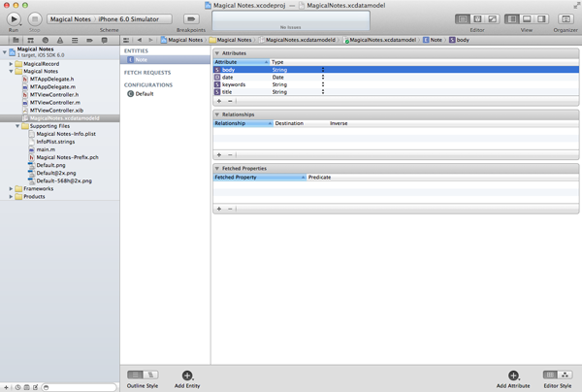Toggle the Utilities pane view button
The width and height of the screenshot is (582, 392).
[541, 19]
